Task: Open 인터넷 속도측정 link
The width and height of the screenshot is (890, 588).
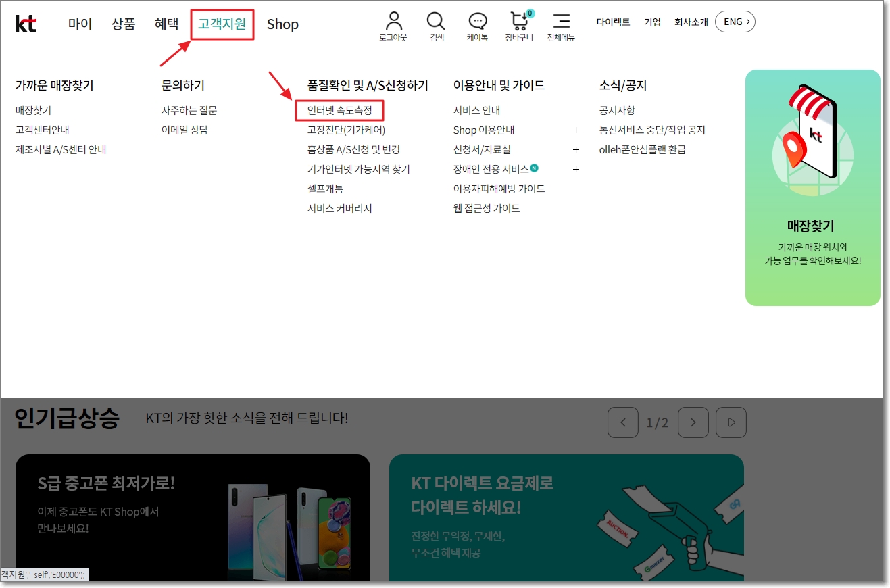Action: click(340, 110)
